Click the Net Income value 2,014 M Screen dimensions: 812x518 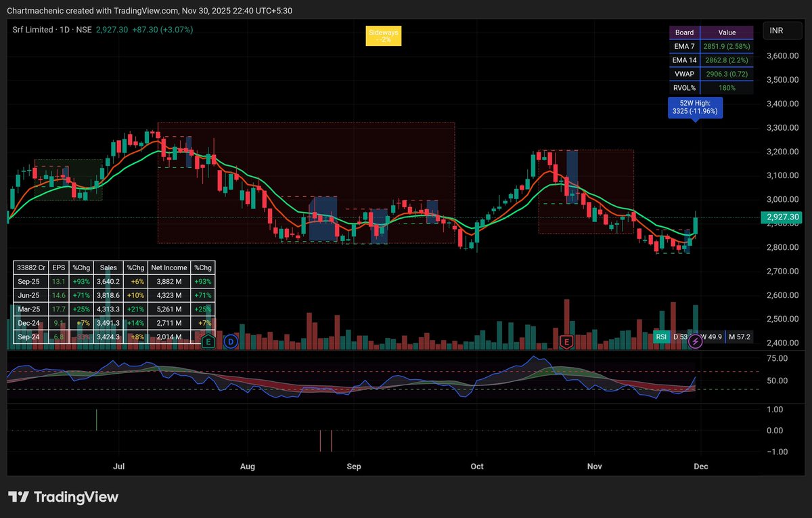(169, 337)
